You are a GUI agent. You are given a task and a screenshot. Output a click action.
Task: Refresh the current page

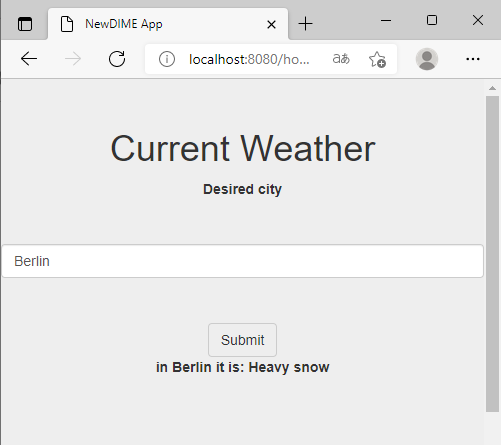[117, 59]
